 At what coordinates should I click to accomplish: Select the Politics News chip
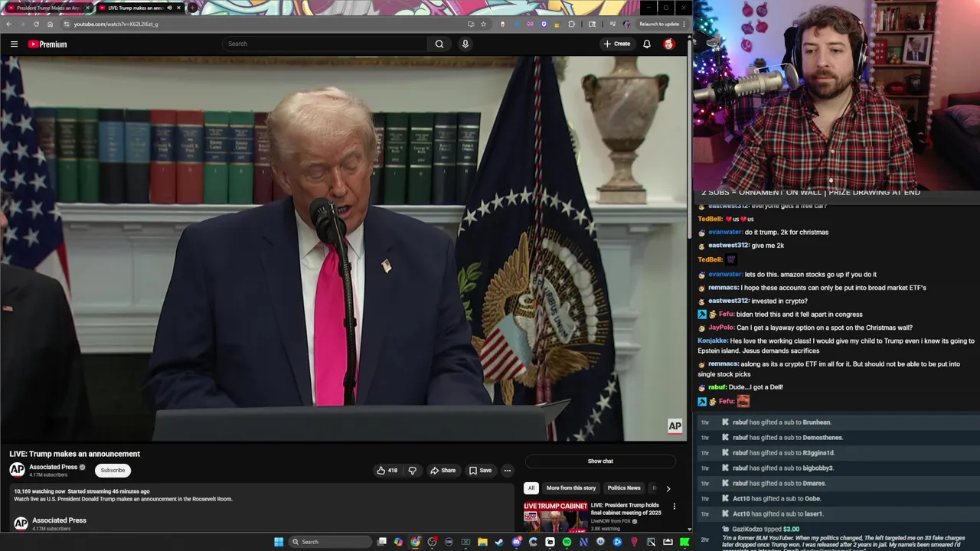624,488
